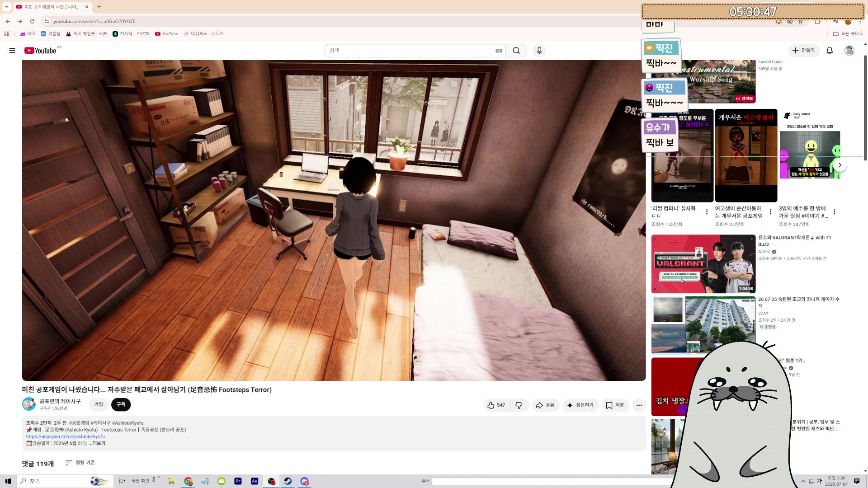868x488 pixels.
Task: Open the 윤호의 VALORANT학개론 video thumbnail
Action: pos(703,264)
